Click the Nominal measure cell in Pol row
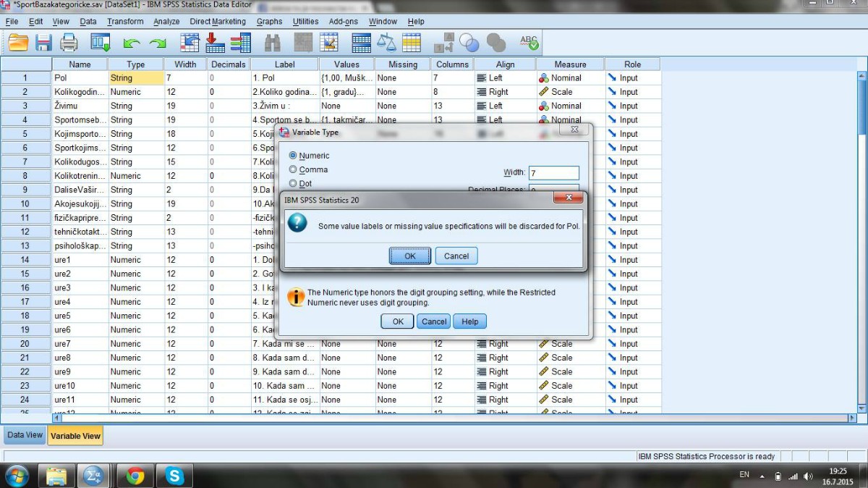 tap(570, 78)
